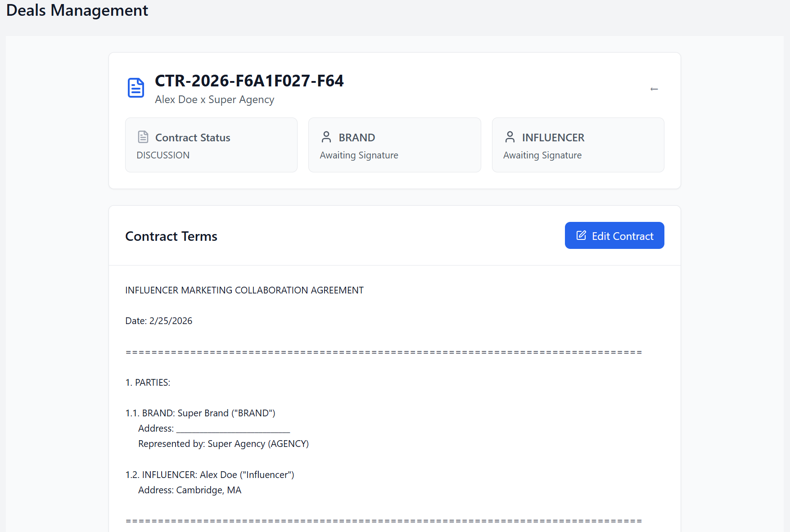Click the pencil icon in Edit Contract
This screenshot has height=532, width=790.
[581, 235]
